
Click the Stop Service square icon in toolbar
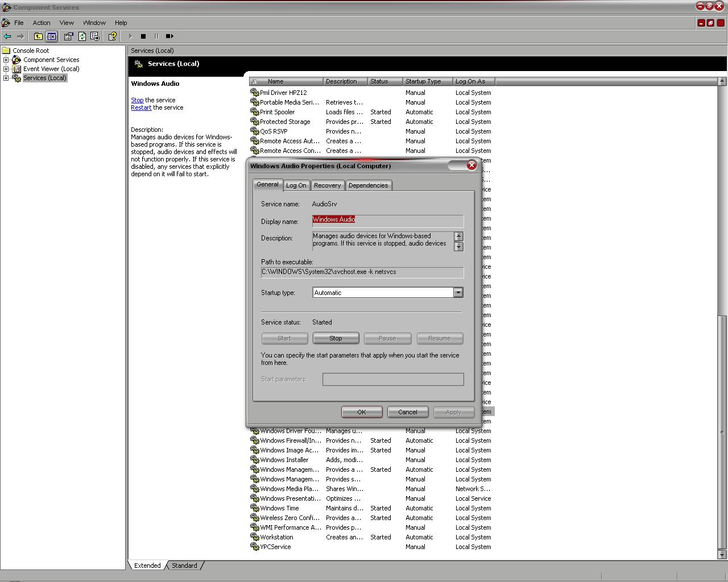tap(143, 36)
